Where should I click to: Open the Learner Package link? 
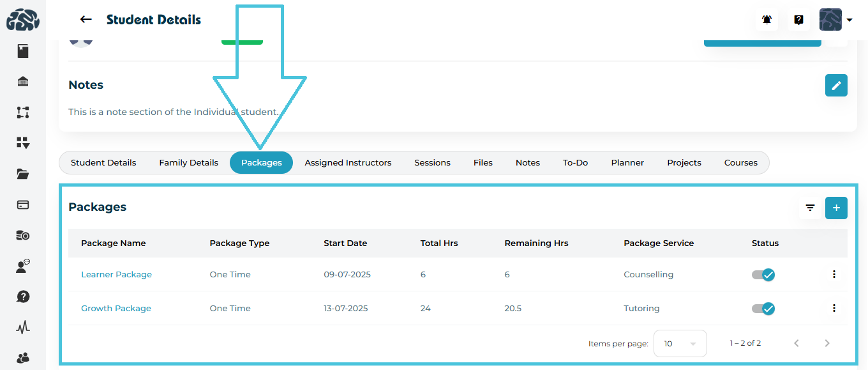click(x=116, y=275)
